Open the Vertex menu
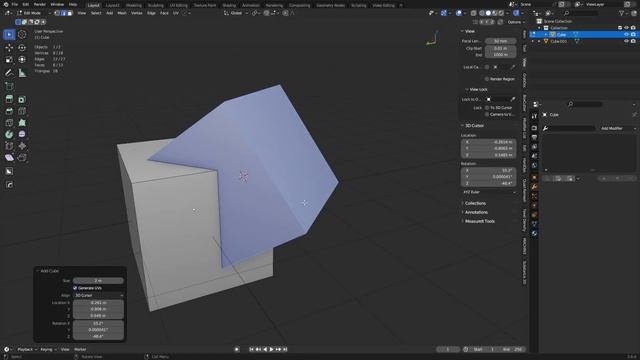 [x=136, y=13]
